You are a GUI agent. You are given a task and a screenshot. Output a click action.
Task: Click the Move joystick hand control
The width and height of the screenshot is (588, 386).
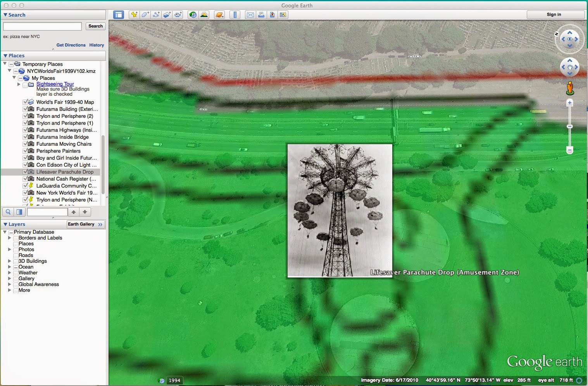point(570,67)
